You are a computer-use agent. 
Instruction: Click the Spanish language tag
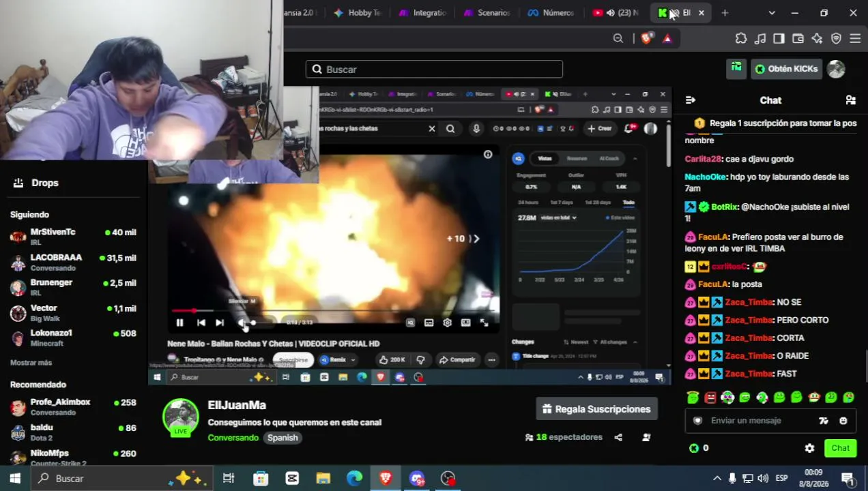[283, 438]
